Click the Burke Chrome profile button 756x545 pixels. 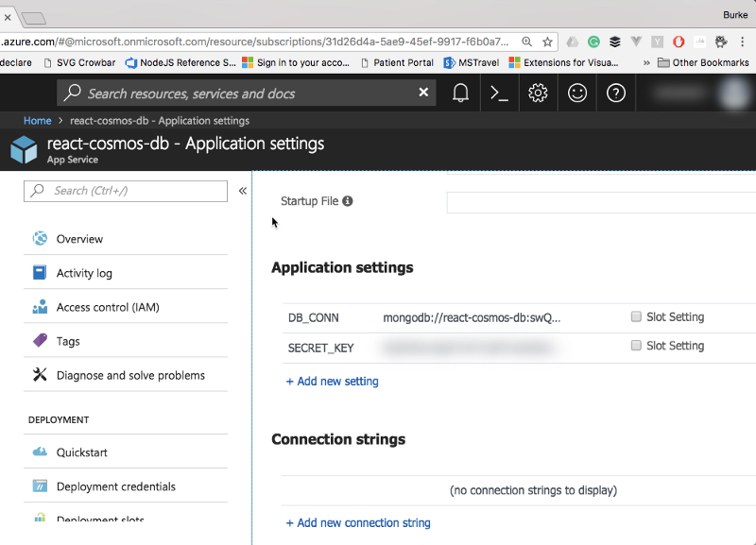click(735, 15)
